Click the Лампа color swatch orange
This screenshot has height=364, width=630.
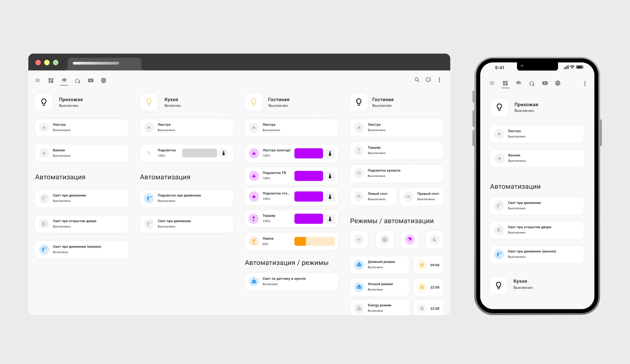300,241
